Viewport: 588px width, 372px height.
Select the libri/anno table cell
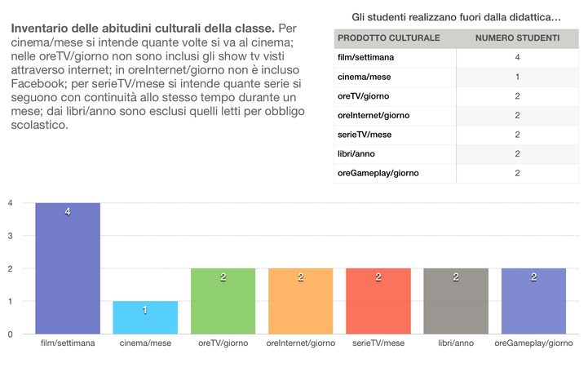(x=395, y=154)
